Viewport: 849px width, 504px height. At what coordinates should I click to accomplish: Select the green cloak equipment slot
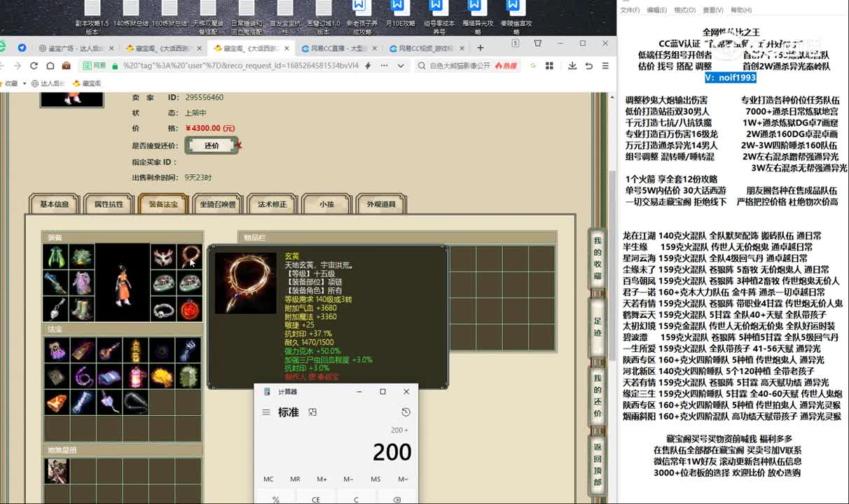tap(55, 256)
